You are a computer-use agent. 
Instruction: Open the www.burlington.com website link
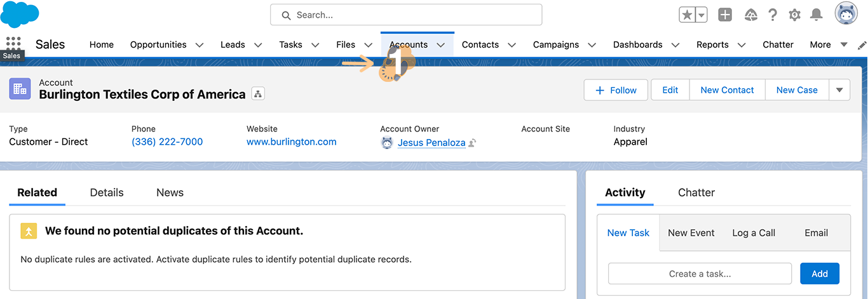tap(291, 142)
